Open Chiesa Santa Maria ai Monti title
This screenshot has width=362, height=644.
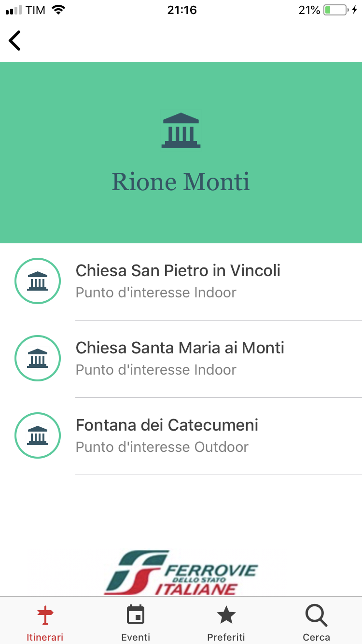click(x=180, y=348)
